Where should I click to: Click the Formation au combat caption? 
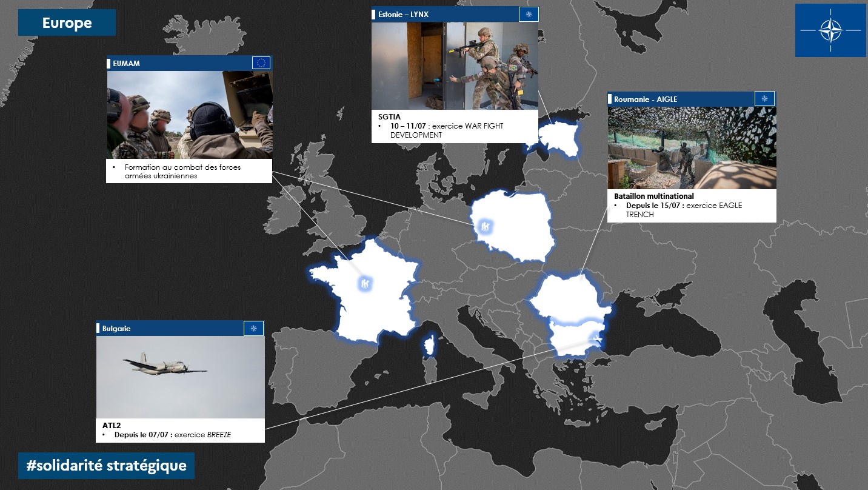182,171
